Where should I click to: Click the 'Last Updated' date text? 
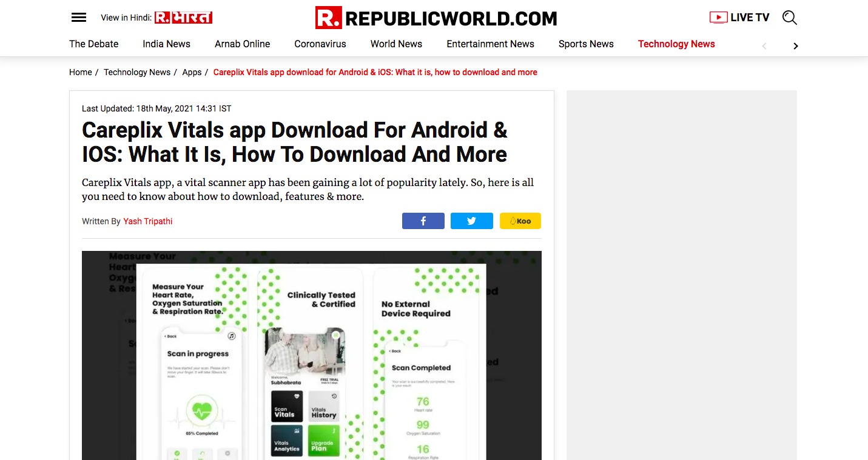pos(156,108)
